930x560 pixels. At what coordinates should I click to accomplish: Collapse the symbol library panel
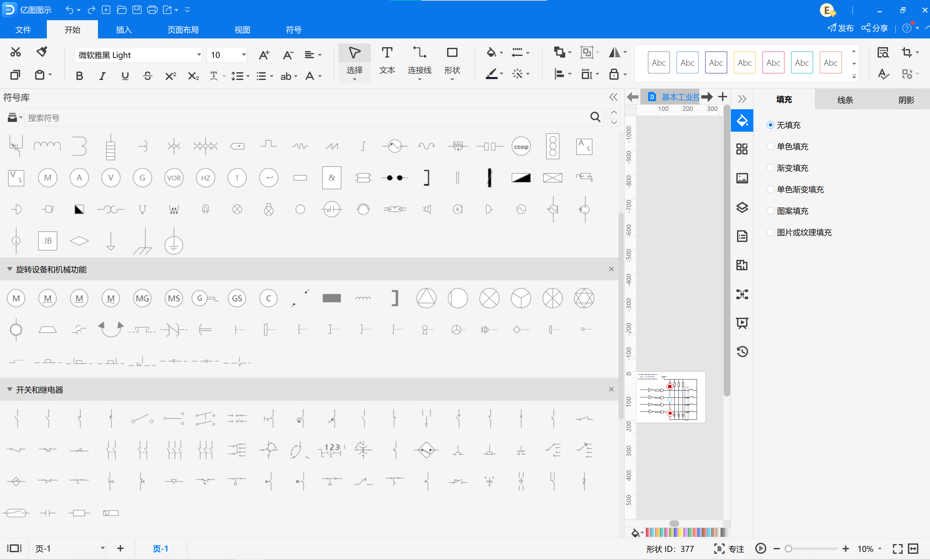(613, 97)
